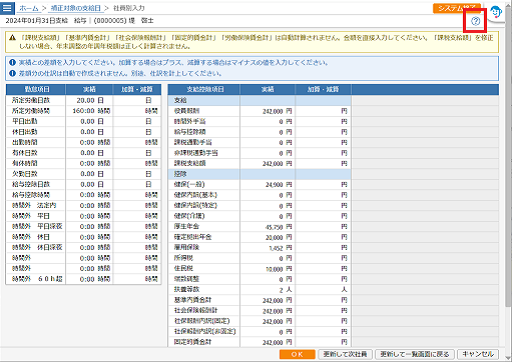Click the vertical scrollbar on right edge
Viewport: 512px width, 362px height.
[x=508, y=157]
